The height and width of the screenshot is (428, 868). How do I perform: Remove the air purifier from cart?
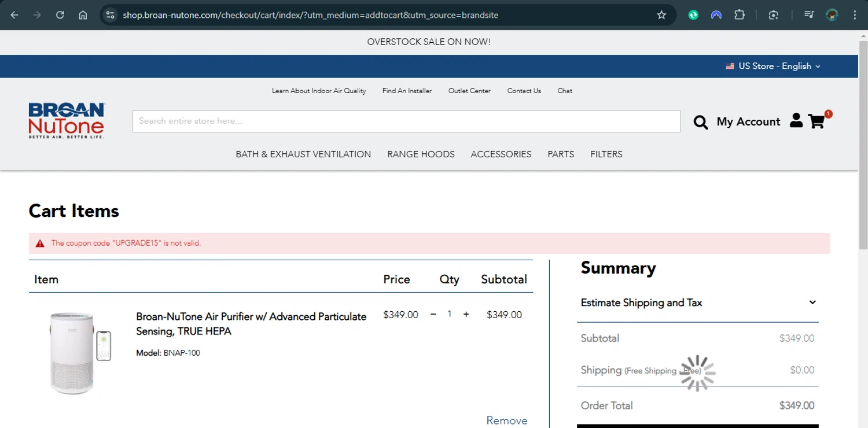pyautogui.click(x=507, y=420)
